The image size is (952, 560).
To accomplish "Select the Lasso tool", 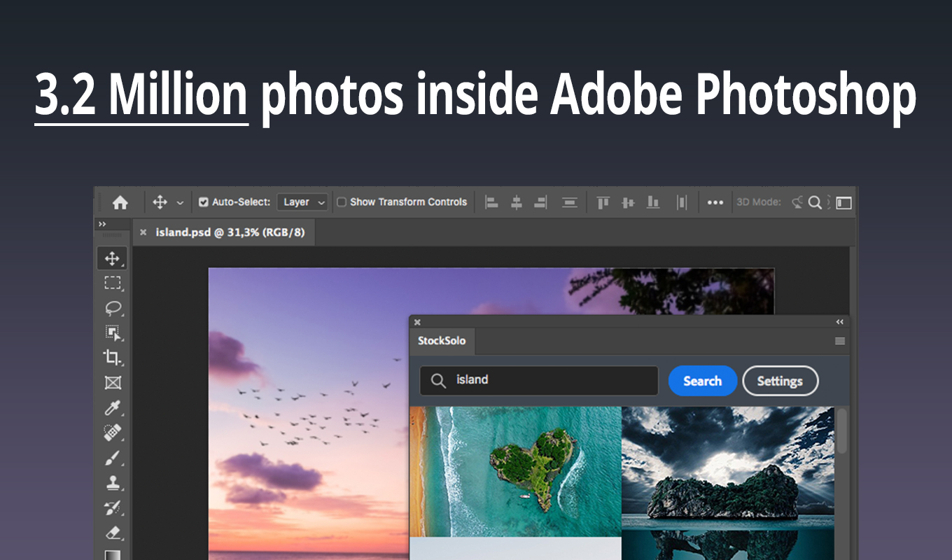I will (x=112, y=308).
